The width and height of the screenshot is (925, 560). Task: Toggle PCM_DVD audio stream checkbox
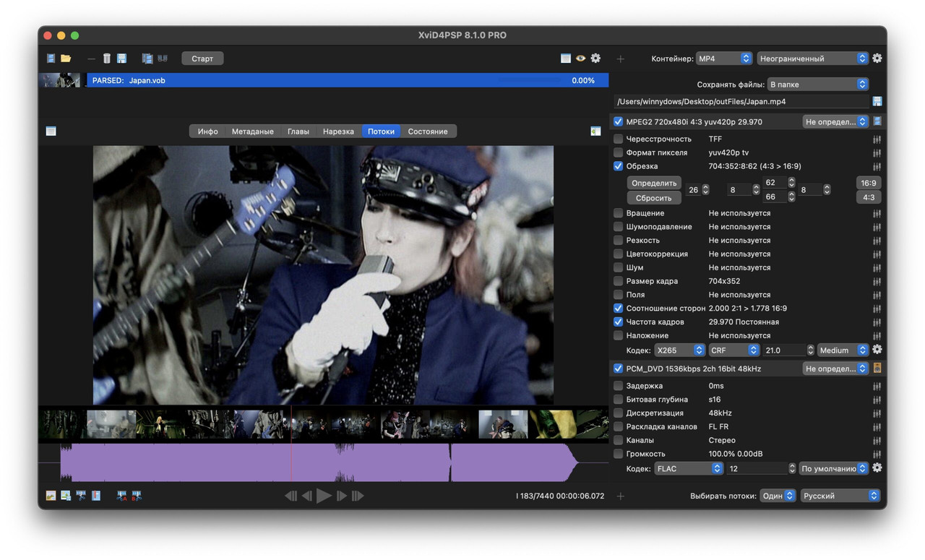click(x=618, y=369)
